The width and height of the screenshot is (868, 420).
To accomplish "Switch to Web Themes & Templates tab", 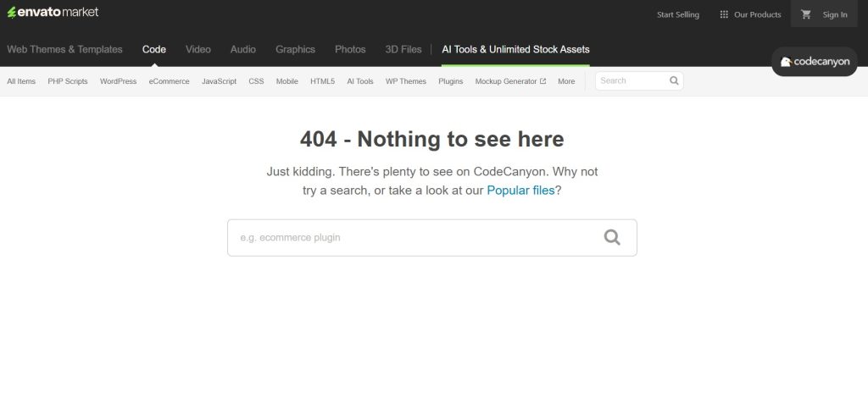I will click(x=64, y=49).
